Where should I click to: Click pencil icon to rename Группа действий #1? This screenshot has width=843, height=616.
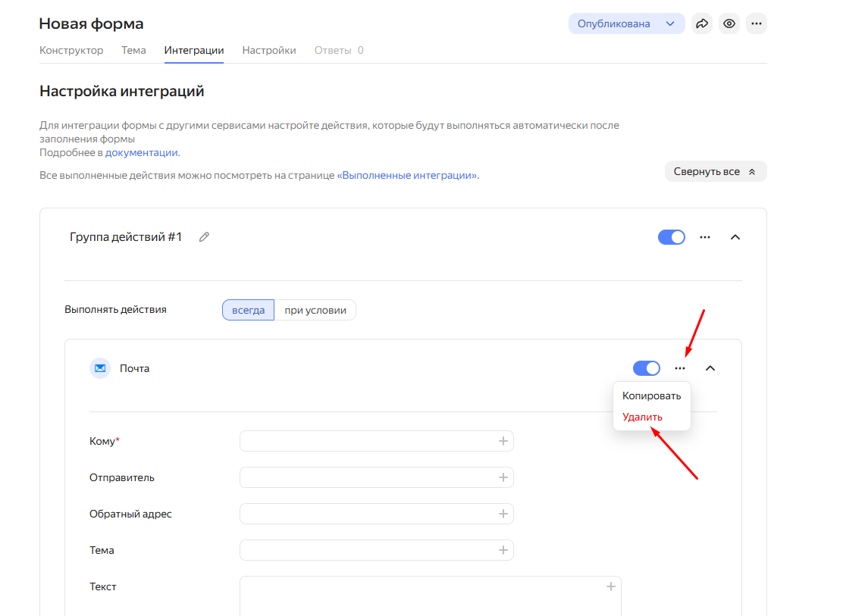click(204, 237)
